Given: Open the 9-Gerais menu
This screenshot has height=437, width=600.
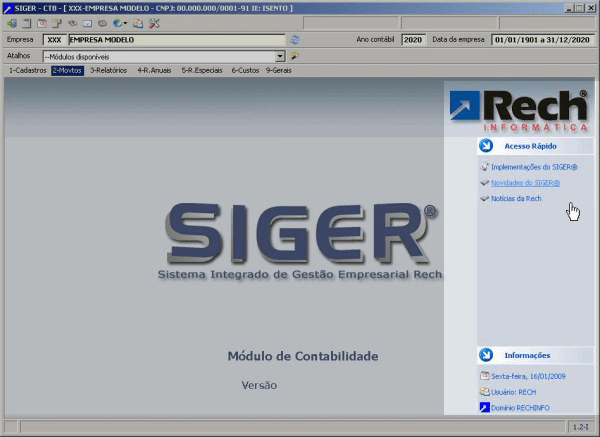Looking at the screenshot, I should [x=279, y=70].
